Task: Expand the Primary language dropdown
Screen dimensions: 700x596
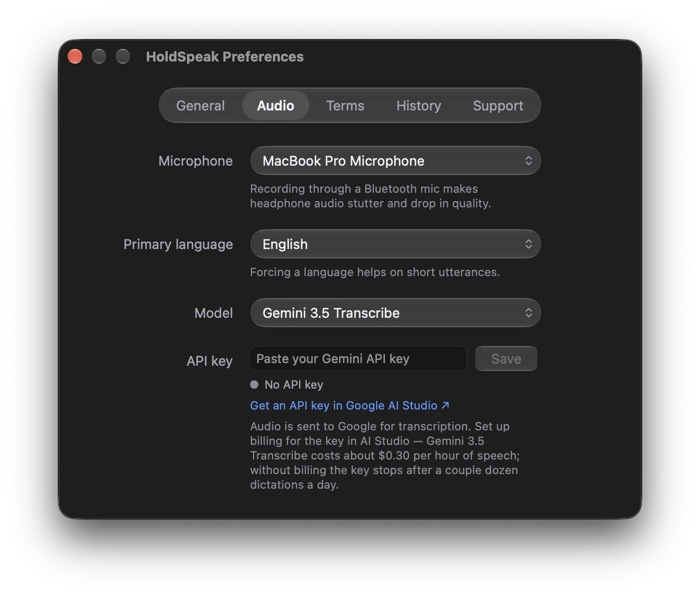Action: tap(396, 244)
